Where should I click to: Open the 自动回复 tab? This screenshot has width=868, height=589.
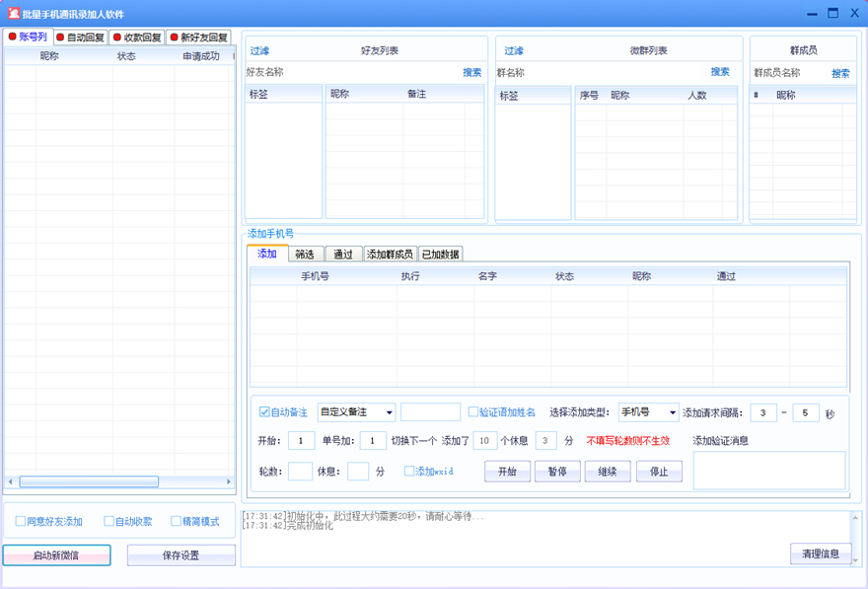pos(81,37)
